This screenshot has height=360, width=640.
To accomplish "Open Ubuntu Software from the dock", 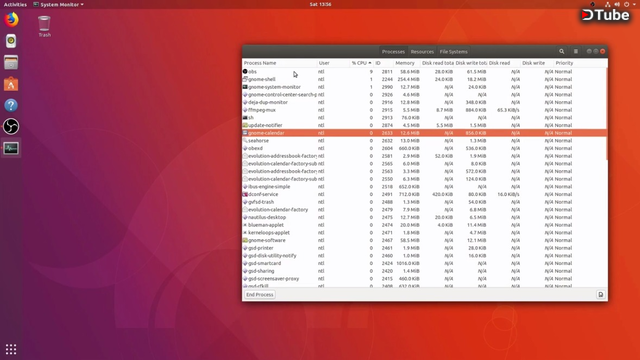I will (x=11, y=84).
